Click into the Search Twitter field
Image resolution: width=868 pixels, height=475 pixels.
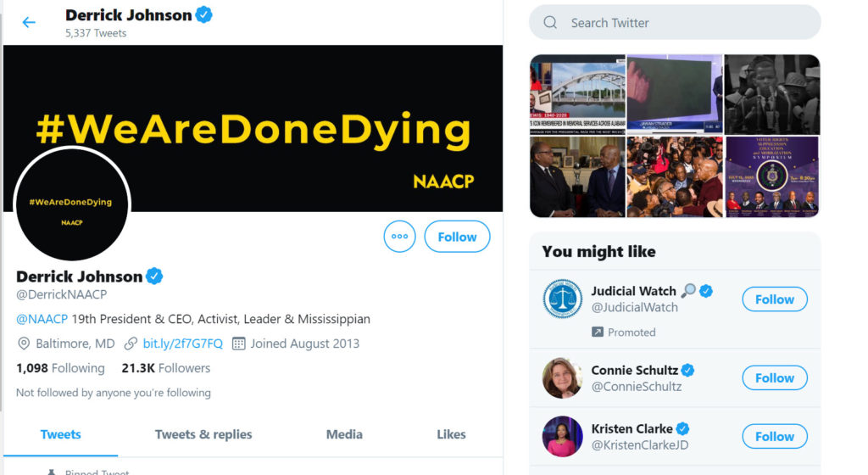[675, 23]
